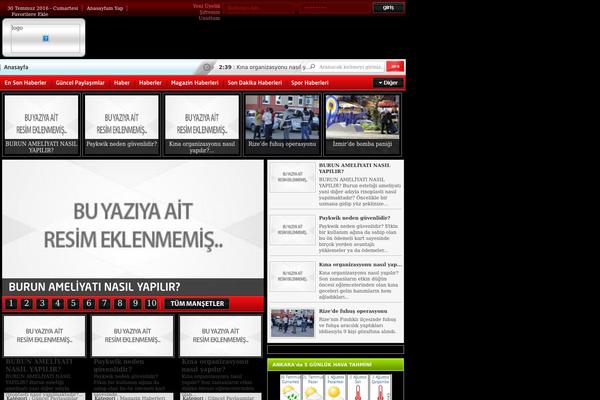This screenshot has width=600, height=400.
Task: Click Şifremi Unuttum link
Action: 210,15
